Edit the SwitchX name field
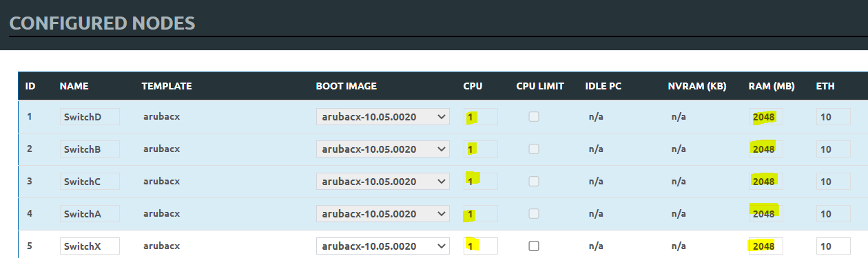The height and width of the screenshot is (258, 868). [90, 246]
